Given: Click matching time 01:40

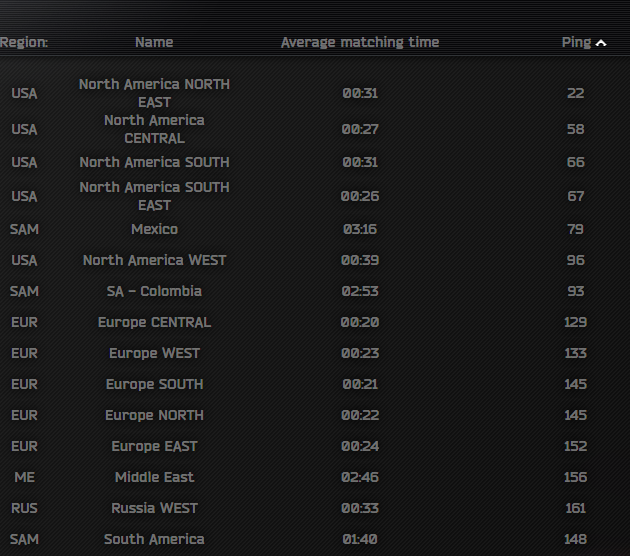Looking at the screenshot, I should coord(360,539).
